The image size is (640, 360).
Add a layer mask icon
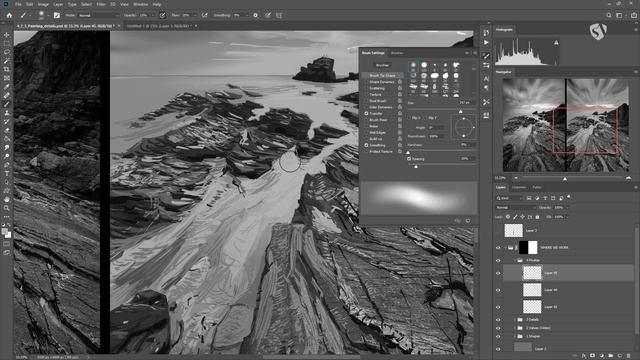593,356
